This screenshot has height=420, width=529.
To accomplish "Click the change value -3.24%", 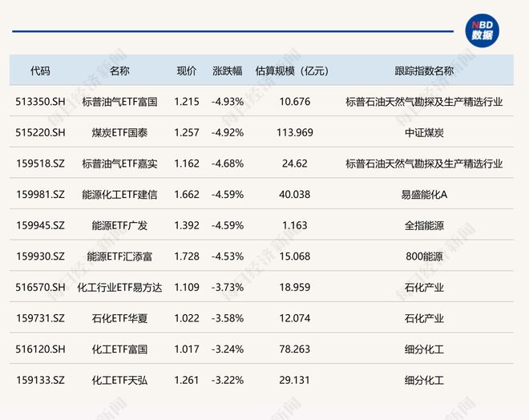I will (228, 349).
